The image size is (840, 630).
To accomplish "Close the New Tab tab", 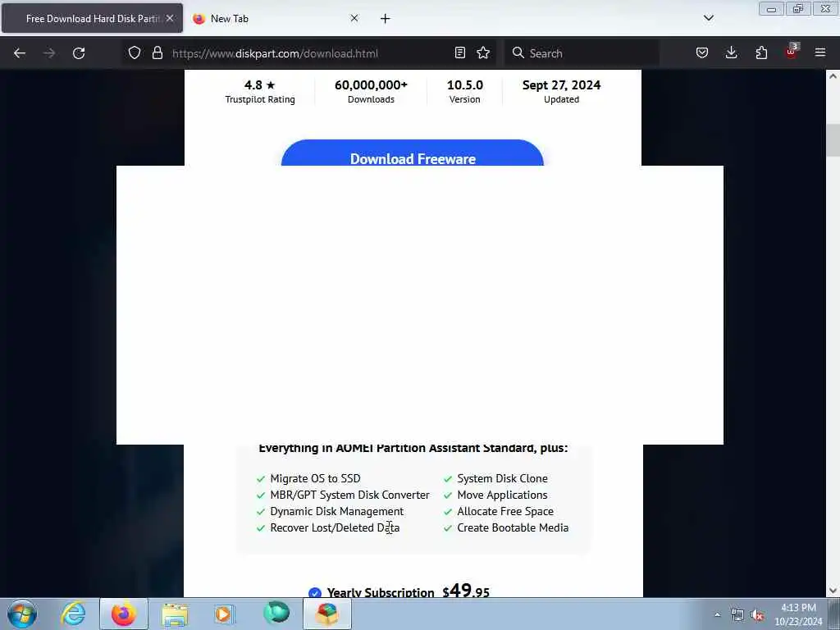I will [354, 18].
